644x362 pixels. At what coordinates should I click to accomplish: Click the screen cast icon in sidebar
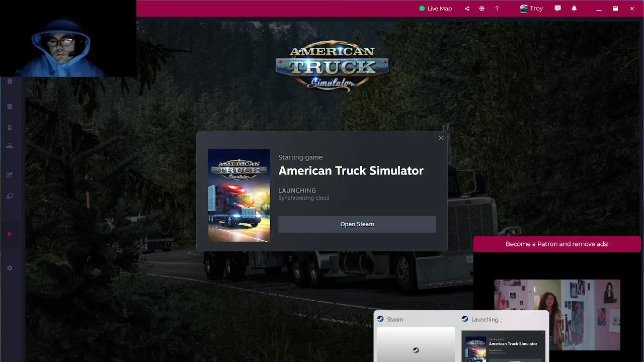(x=10, y=196)
